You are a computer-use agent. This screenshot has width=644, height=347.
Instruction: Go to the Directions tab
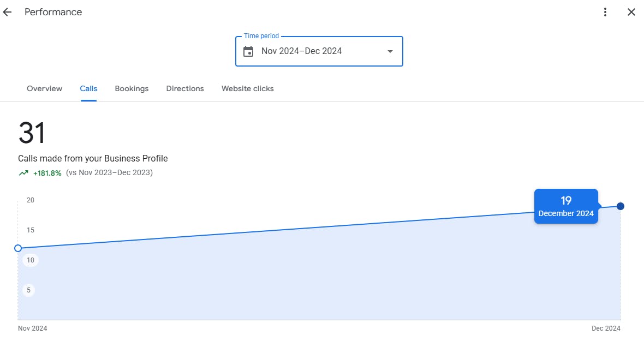[x=185, y=88]
